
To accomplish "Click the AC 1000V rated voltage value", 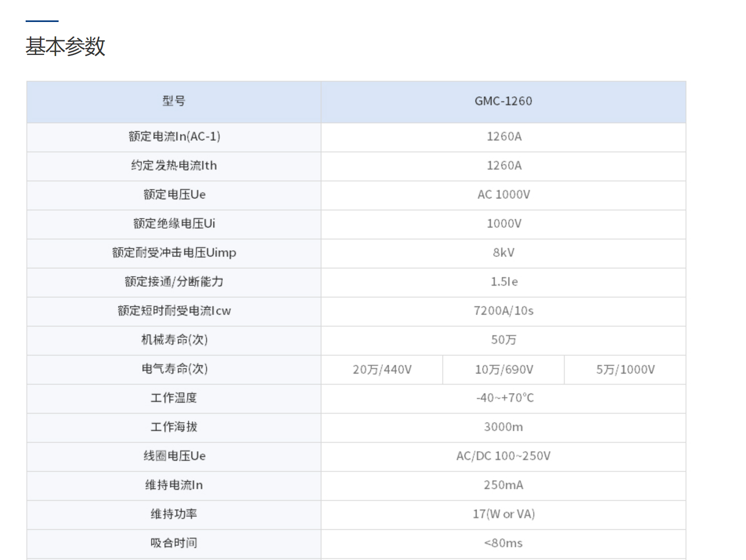I will click(503, 195).
